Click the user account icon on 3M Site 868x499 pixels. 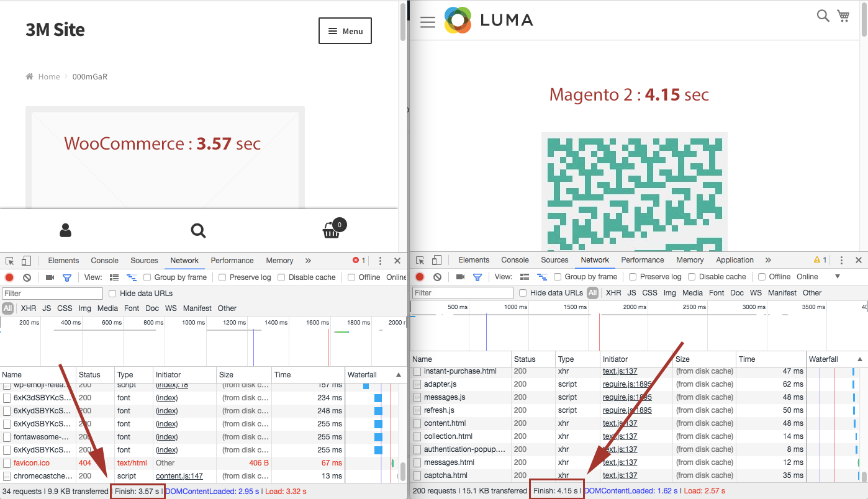[x=65, y=231]
